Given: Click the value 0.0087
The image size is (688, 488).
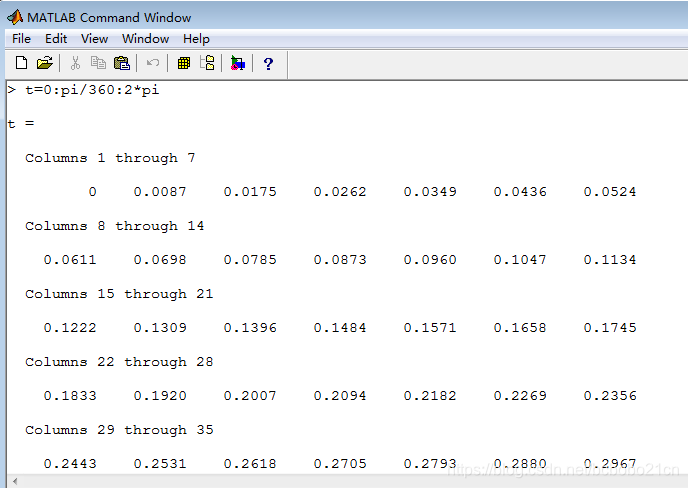Looking at the screenshot, I should (x=160, y=192).
